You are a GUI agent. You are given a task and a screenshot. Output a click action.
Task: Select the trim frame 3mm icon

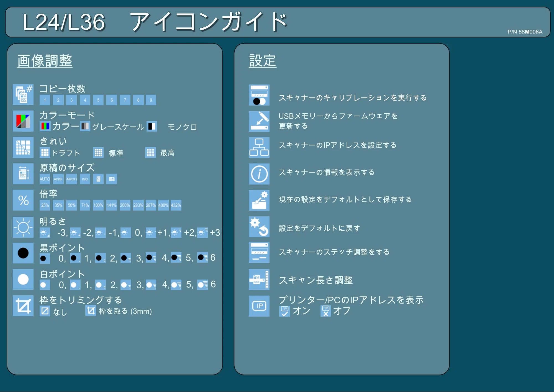91,311
